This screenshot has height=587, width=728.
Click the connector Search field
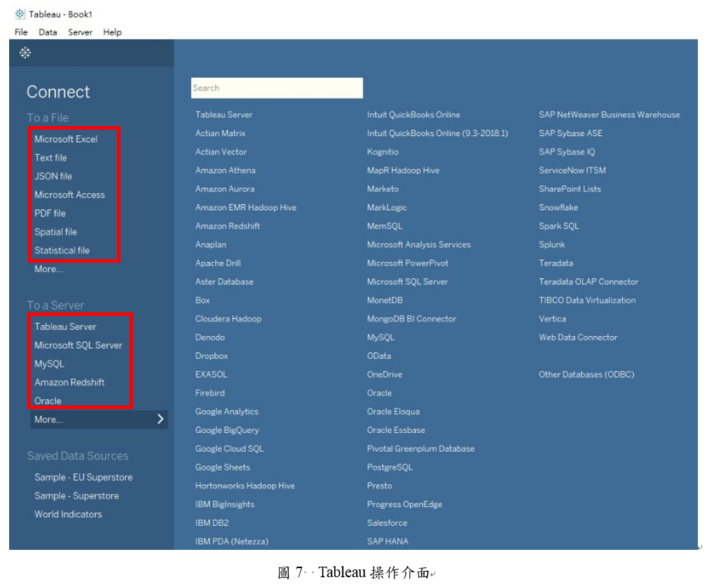tap(277, 88)
